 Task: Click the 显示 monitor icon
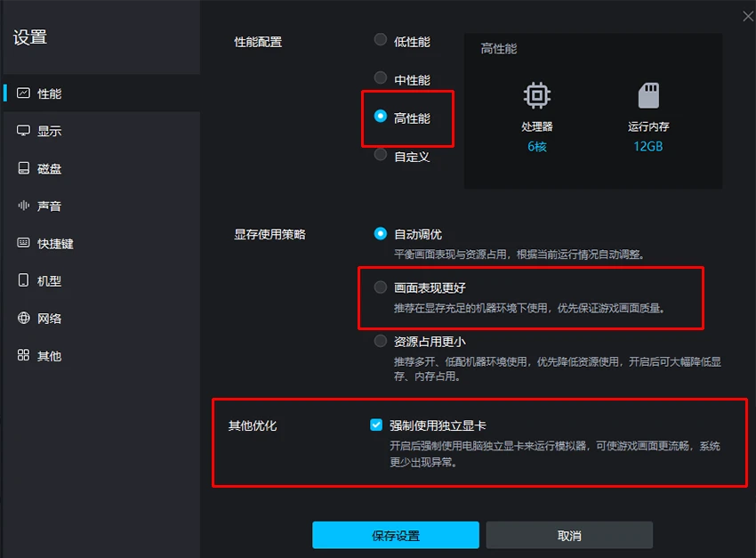[x=23, y=131]
